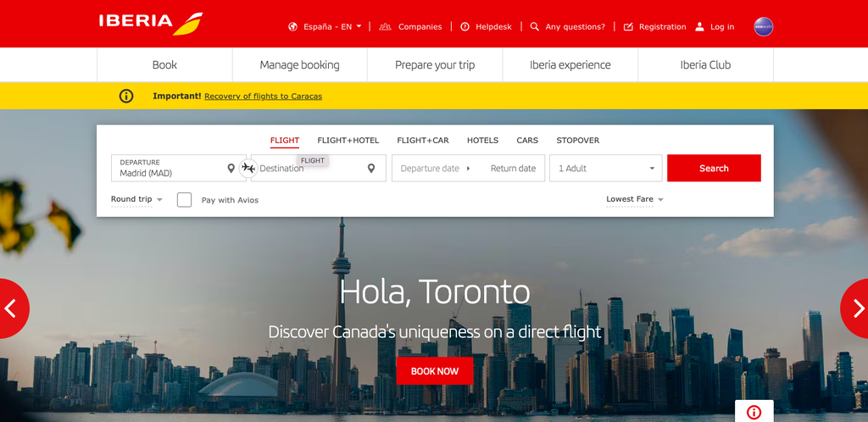868x422 pixels.
Task: Toggle the Pay with Avios checkbox
Action: [184, 200]
